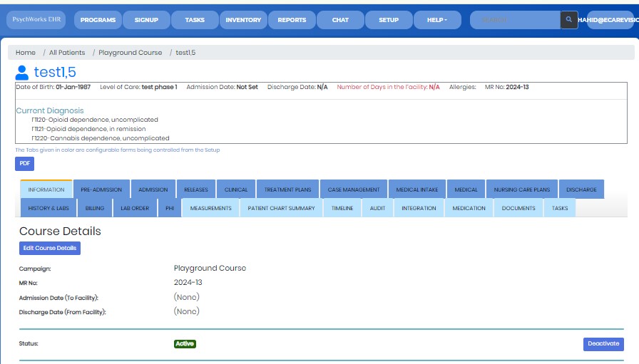639x364 pixels.
Task: Click Edit Course Details button
Action: [50, 248]
